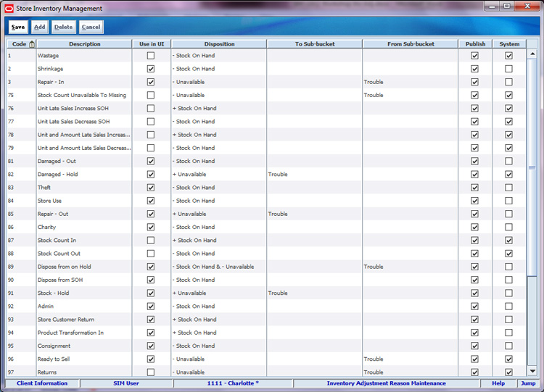This screenshot has height=392, width=544.
Task: Click the scroll down arrow of the table
Action: [532, 372]
